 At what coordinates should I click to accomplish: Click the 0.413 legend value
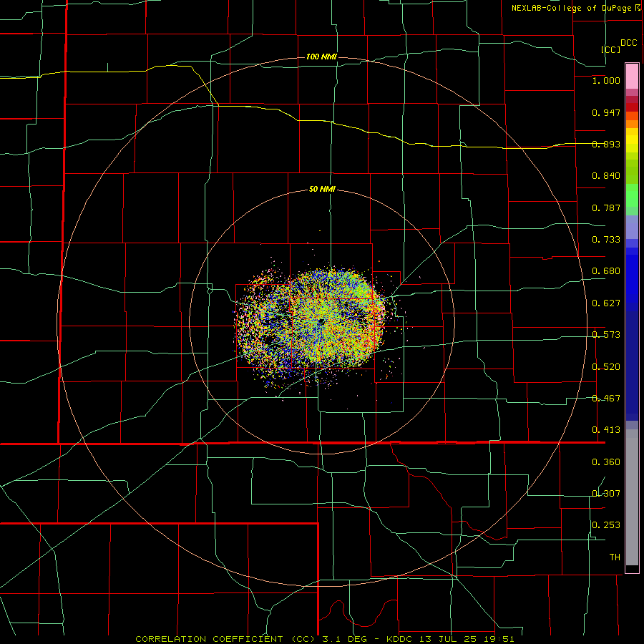pos(606,430)
